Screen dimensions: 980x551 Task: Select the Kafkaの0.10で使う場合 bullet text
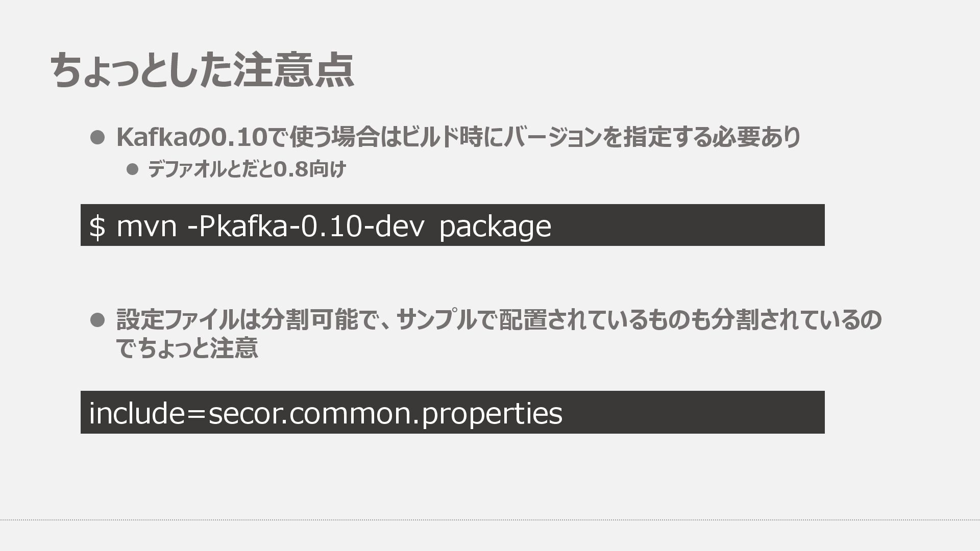pos(458,137)
